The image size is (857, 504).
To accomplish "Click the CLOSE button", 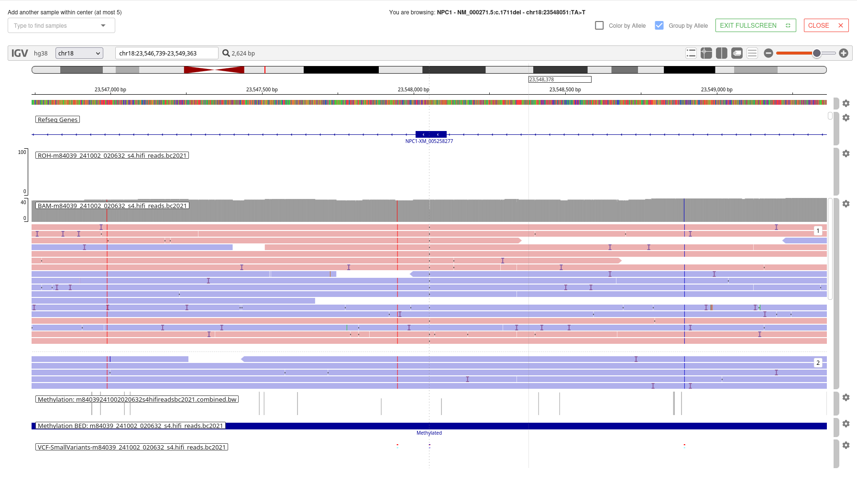I will coord(826,25).
